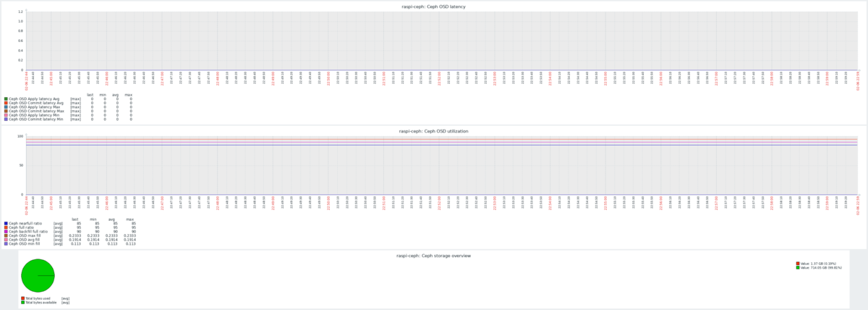
Task: Click the pink Ceph OSD avg fill swatch
Action: pyautogui.click(x=6, y=240)
